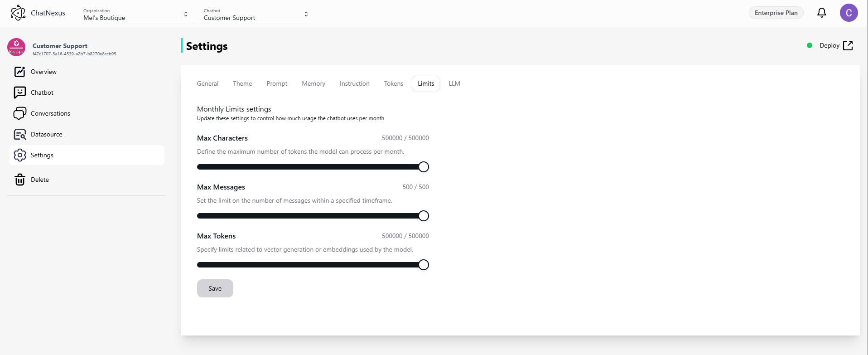This screenshot has width=868, height=355.
Task: Switch to the Memory tab
Action: coord(313,83)
